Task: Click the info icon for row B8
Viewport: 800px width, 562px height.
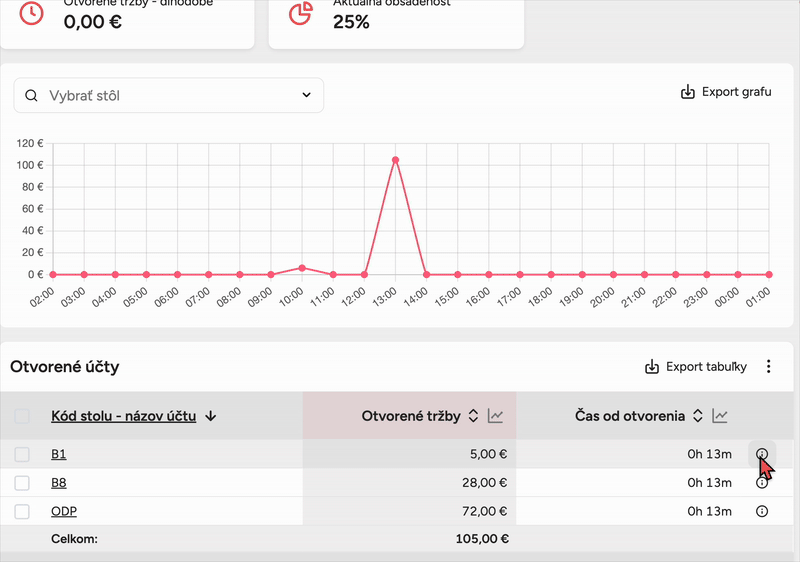Action: click(x=762, y=483)
